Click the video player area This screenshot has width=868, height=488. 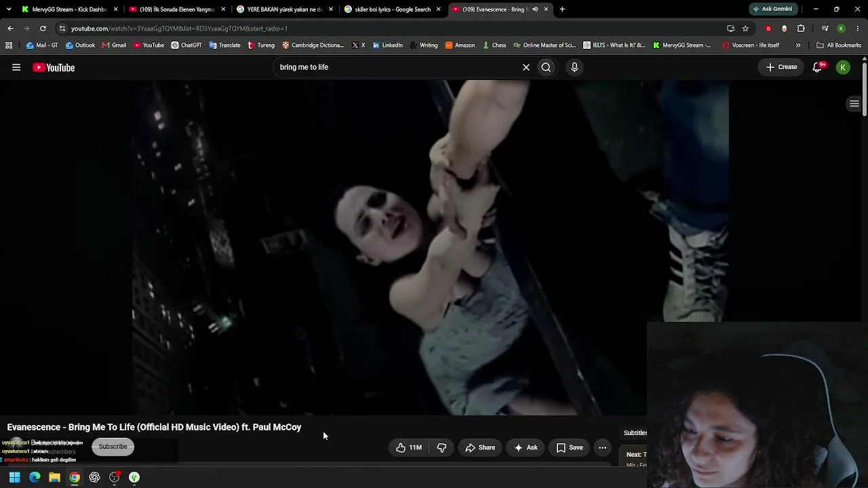coord(431,247)
